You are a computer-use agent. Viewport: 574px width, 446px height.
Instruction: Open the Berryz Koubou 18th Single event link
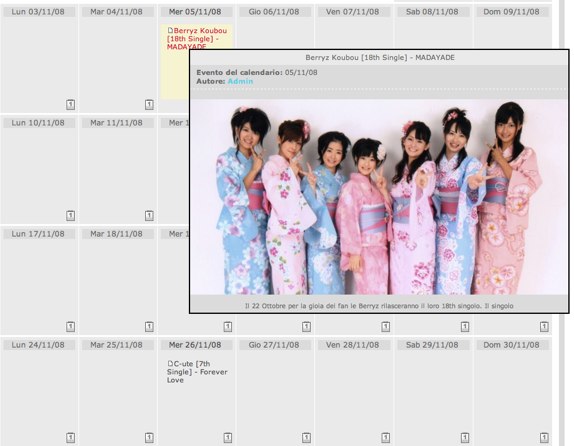197,38
